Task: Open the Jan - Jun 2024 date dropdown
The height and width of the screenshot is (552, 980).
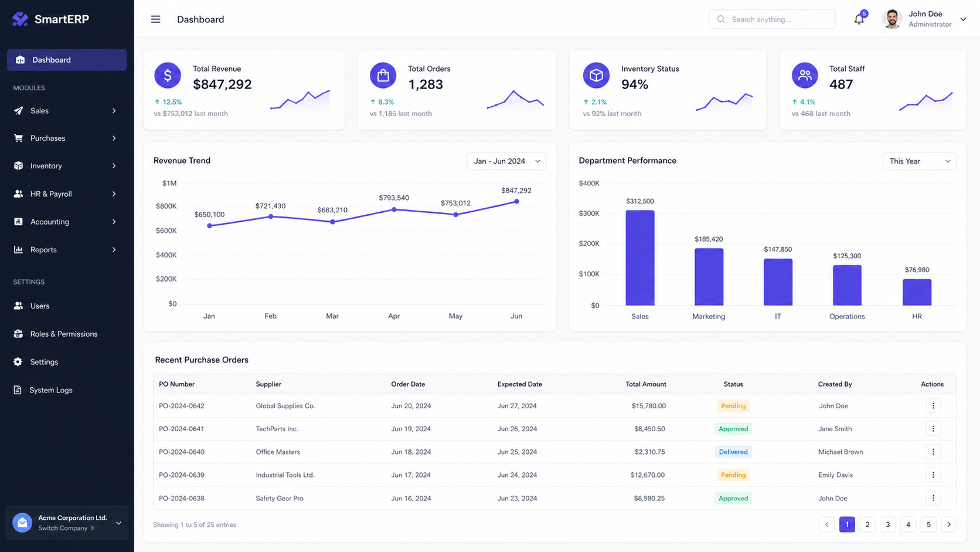Action: coord(506,161)
